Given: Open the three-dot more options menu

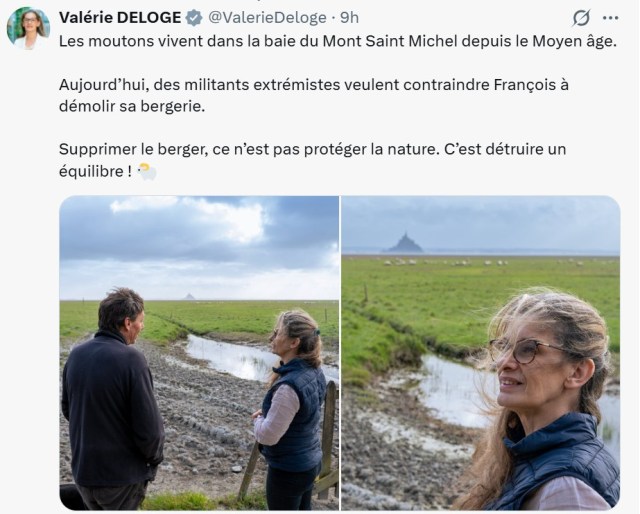Looking at the screenshot, I should (x=610, y=18).
